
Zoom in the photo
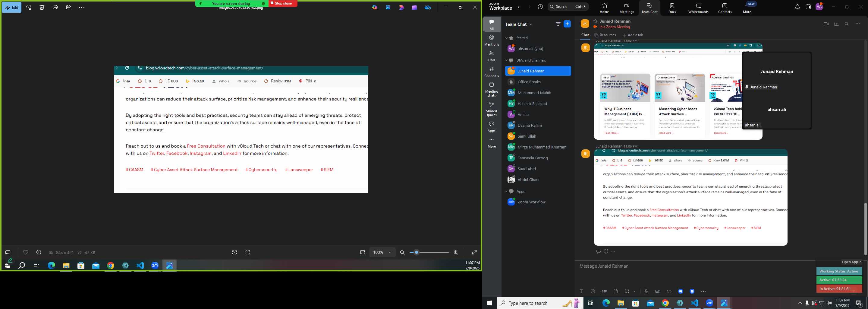pos(456,252)
